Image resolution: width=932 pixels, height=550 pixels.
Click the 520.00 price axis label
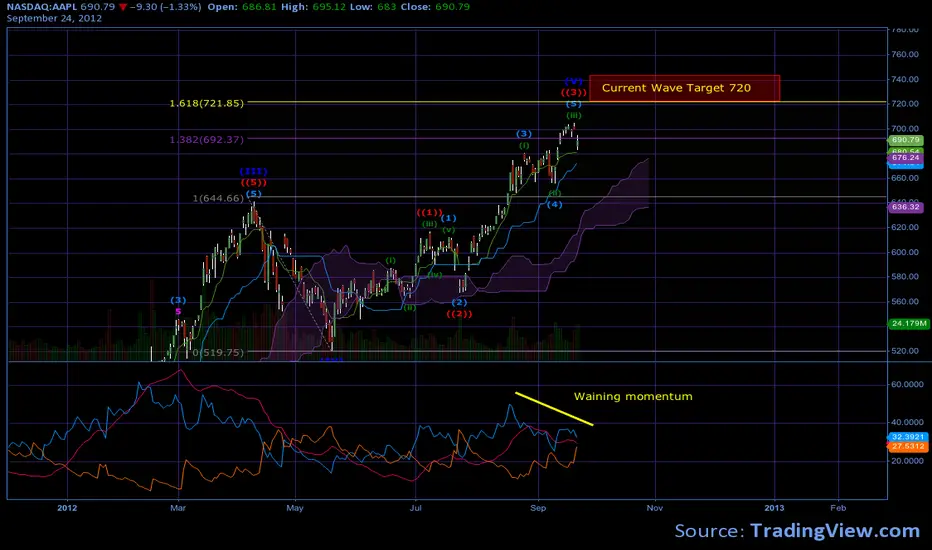905,351
